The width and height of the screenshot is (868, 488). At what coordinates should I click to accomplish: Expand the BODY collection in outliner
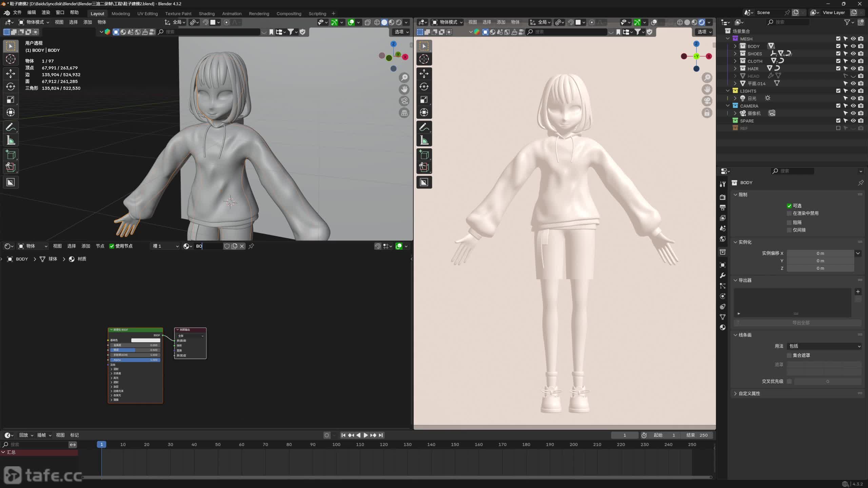pyautogui.click(x=735, y=46)
